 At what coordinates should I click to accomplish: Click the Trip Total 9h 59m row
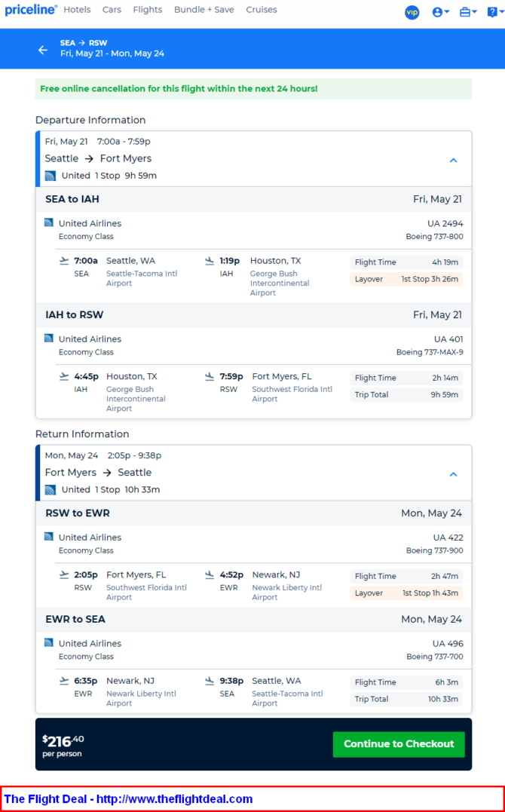[406, 394]
